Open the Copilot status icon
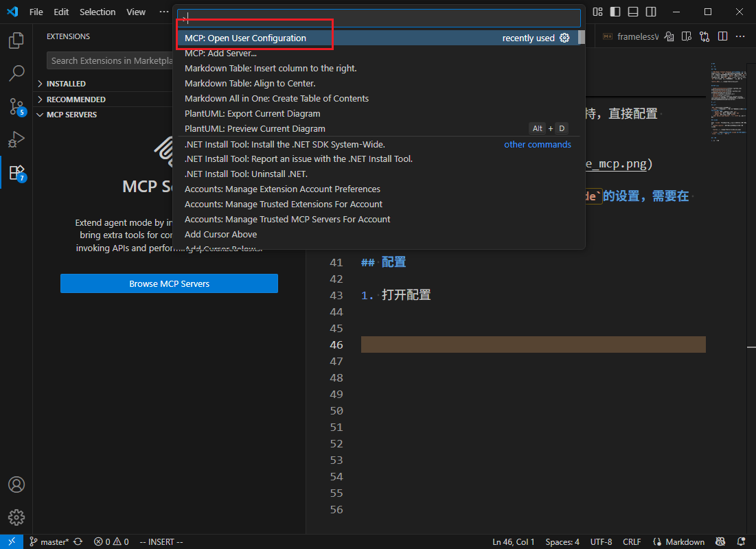Screen dimensions: 756x549 720,541
